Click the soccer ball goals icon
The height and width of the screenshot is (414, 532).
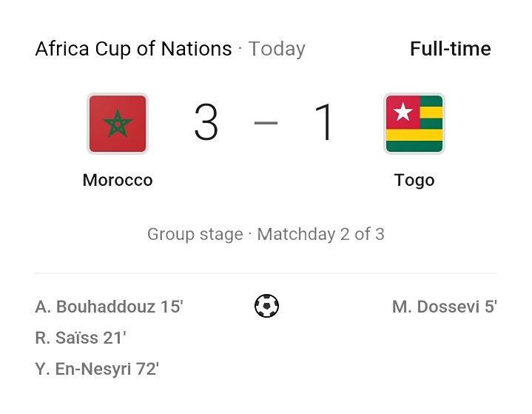(266, 306)
